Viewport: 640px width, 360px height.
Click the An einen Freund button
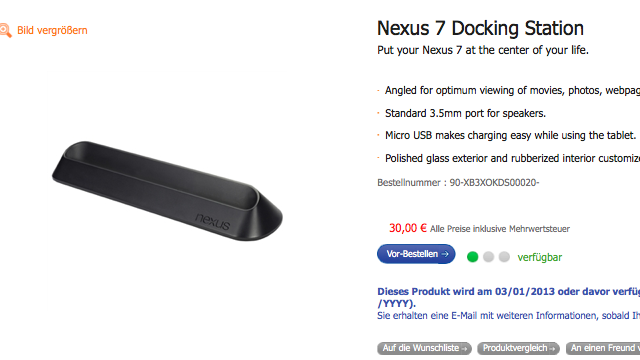603,348
